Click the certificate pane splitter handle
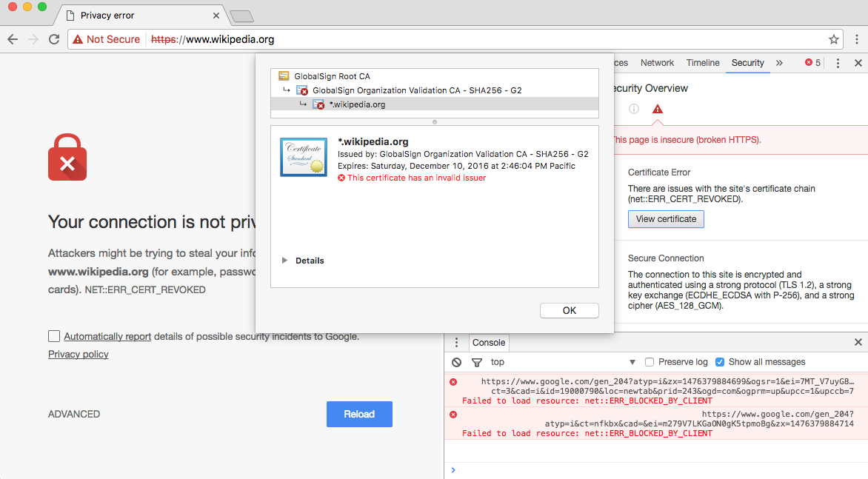 pos(435,122)
